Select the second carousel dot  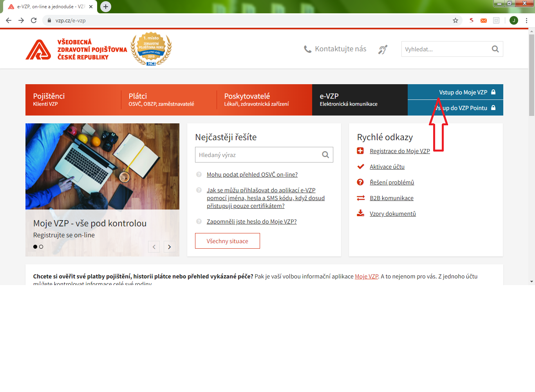[41, 247]
